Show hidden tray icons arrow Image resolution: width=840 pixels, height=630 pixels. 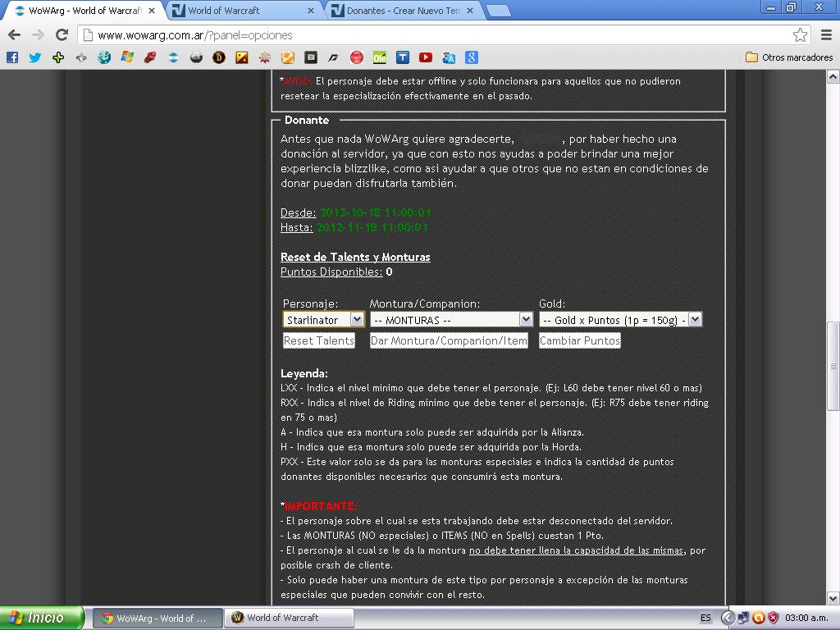pyautogui.click(x=727, y=618)
